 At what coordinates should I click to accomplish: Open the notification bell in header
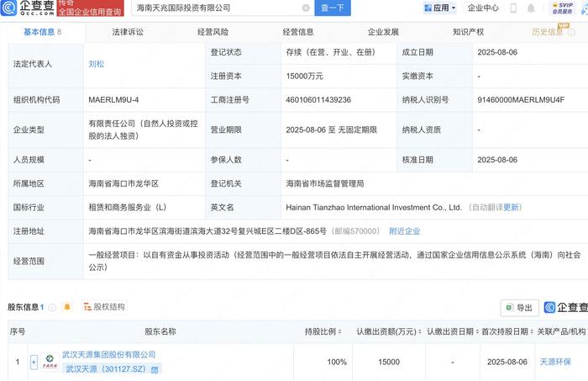point(531,8)
